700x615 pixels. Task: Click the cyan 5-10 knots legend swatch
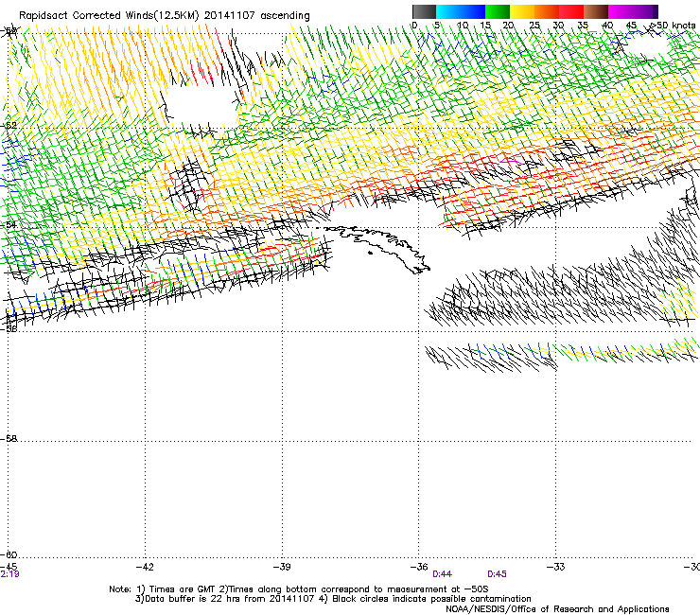[x=448, y=11]
